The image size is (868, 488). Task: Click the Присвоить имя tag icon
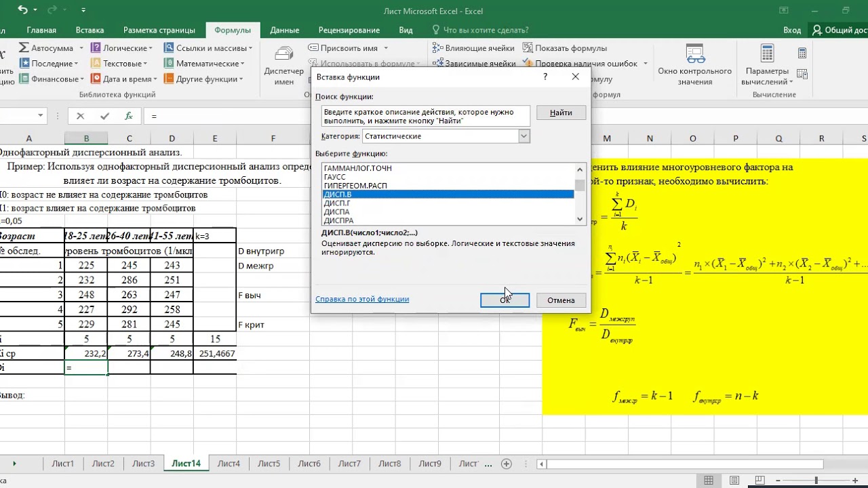(x=313, y=48)
